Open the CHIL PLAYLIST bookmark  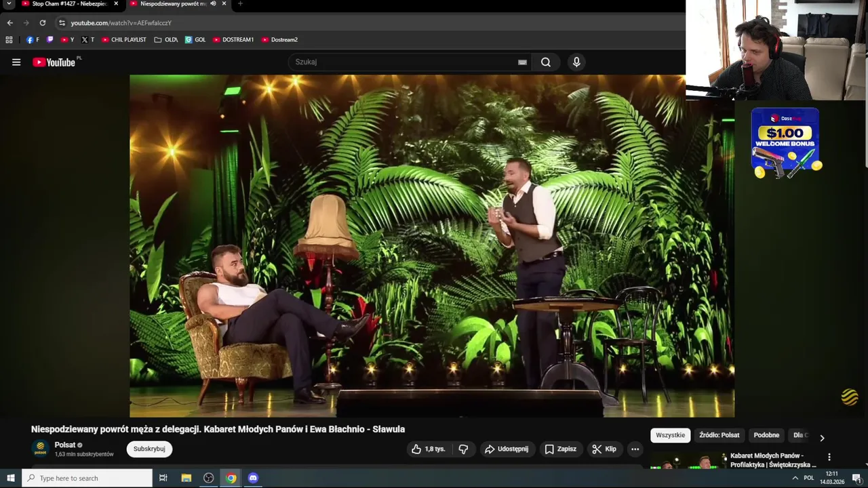[x=123, y=40]
